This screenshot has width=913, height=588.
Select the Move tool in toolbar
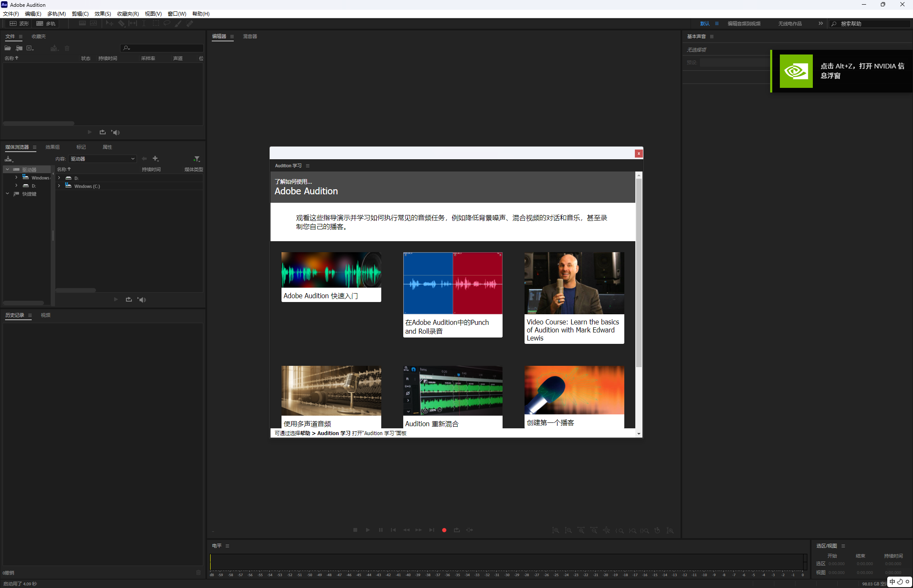point(109,24)
